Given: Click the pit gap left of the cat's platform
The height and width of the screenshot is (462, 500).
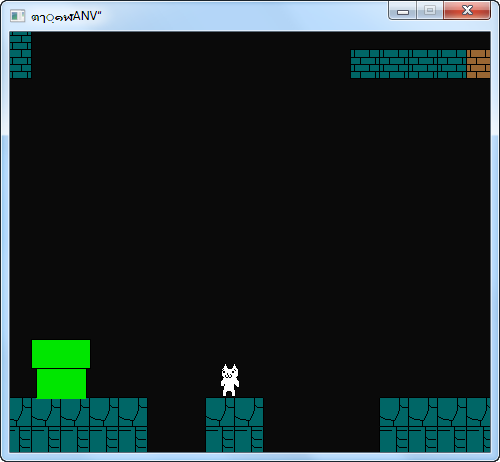Looking at the screenshot, I should pos(176,425).
